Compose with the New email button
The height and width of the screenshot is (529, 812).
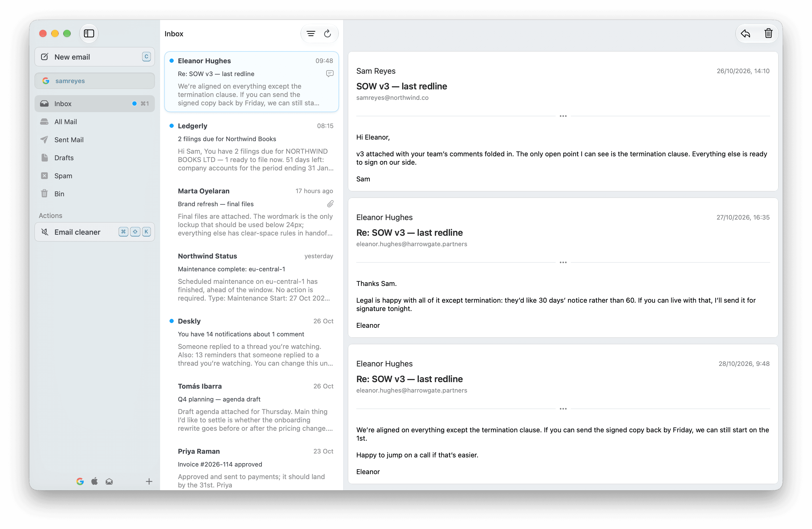(94, 57)
